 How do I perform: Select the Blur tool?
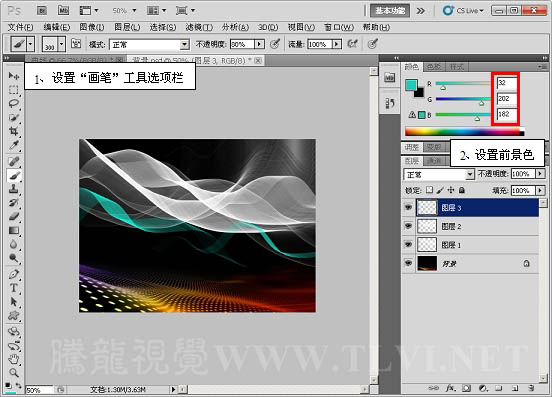point(14,244)
